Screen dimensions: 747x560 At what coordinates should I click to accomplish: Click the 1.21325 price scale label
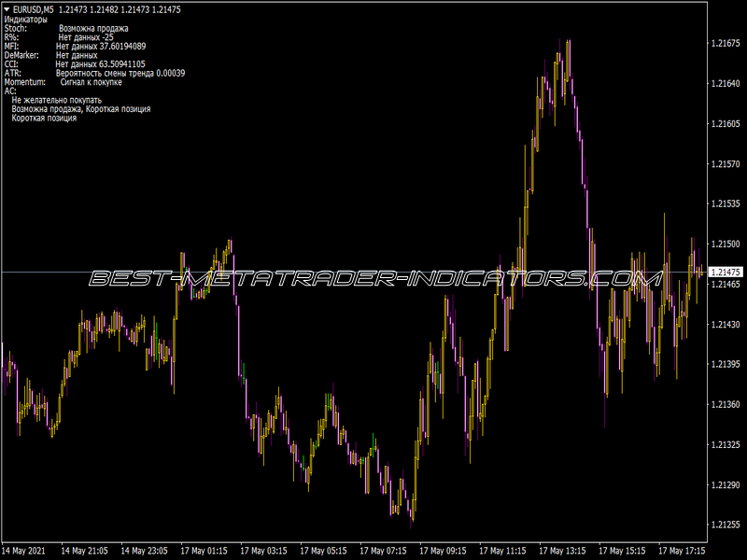click(726, 445)
